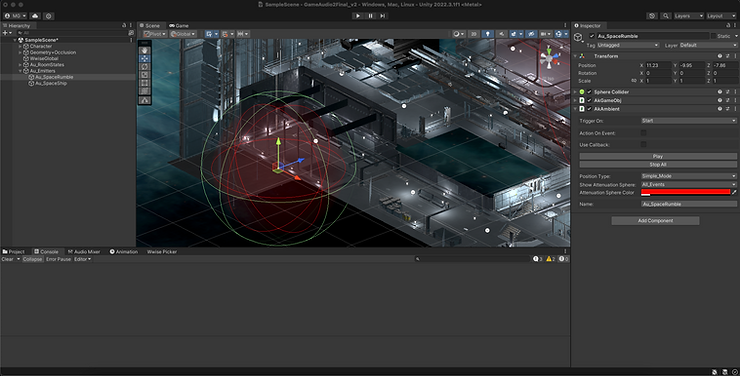Toggle hidden objects visibility in Scene toolbar

pyautogui.click(x=531, y=34)
